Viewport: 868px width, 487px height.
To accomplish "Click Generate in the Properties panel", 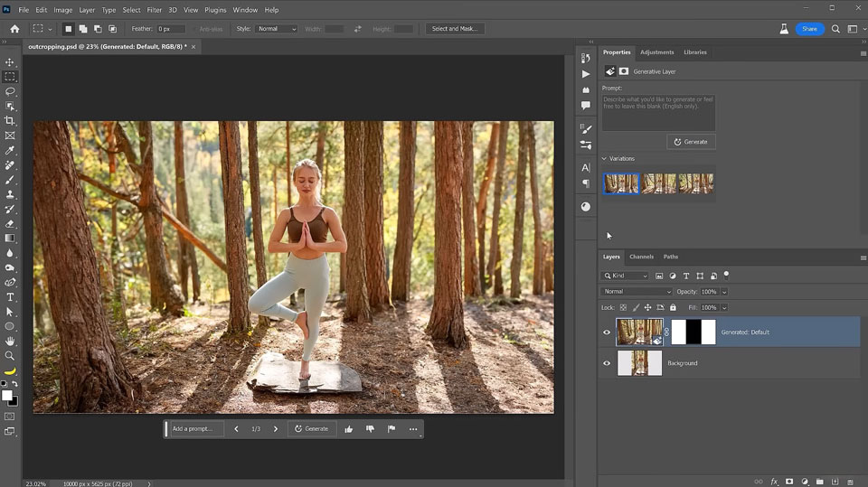I will 691,142.
